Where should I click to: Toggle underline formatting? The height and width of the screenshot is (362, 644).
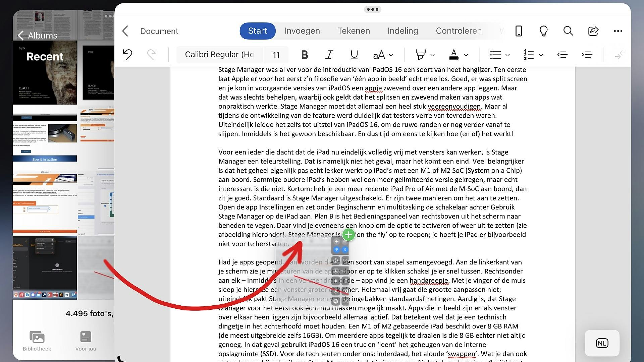click(x=354, y=55)
